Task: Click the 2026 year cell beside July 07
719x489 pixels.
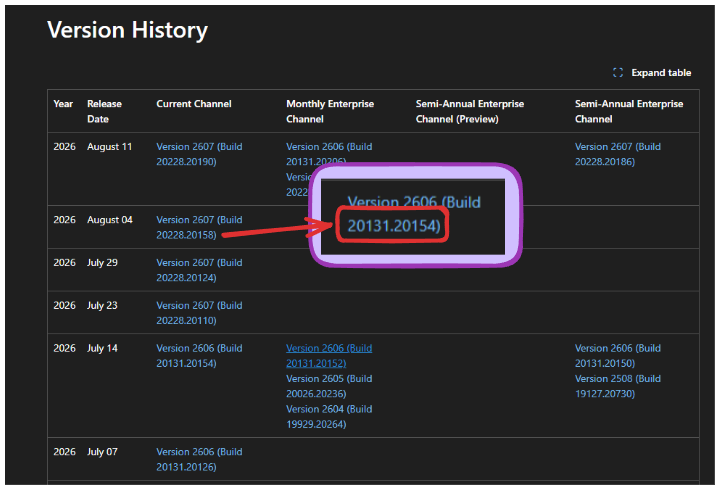Action: click(x=64, y=452)
